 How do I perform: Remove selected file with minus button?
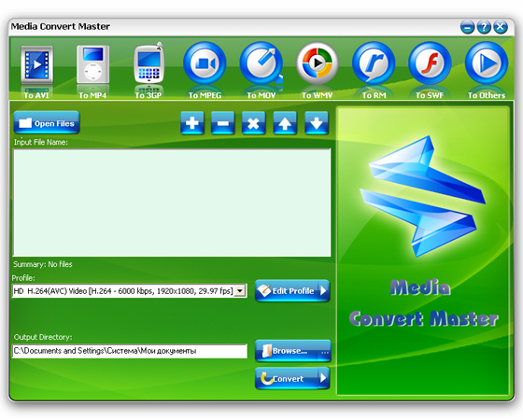coord(223,123)
